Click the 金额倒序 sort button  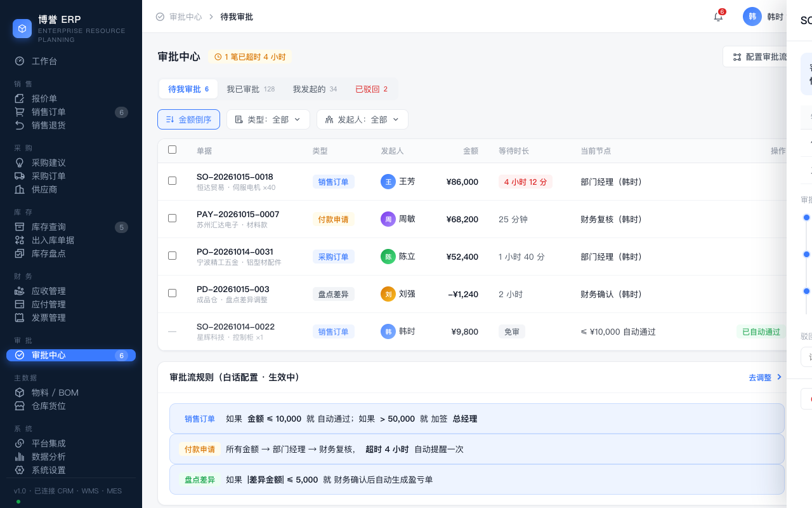pos(188,119)
